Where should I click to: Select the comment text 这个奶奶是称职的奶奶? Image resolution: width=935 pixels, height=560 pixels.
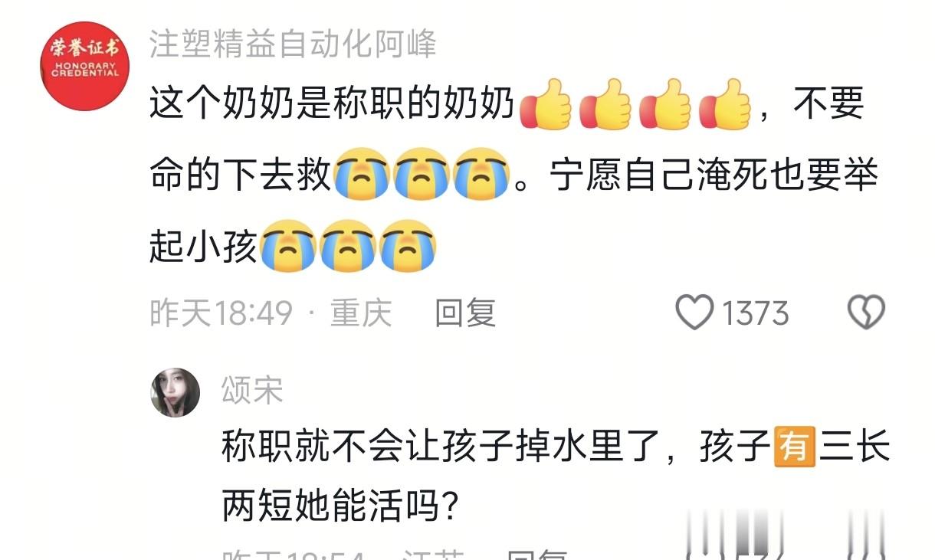[331, 105]
